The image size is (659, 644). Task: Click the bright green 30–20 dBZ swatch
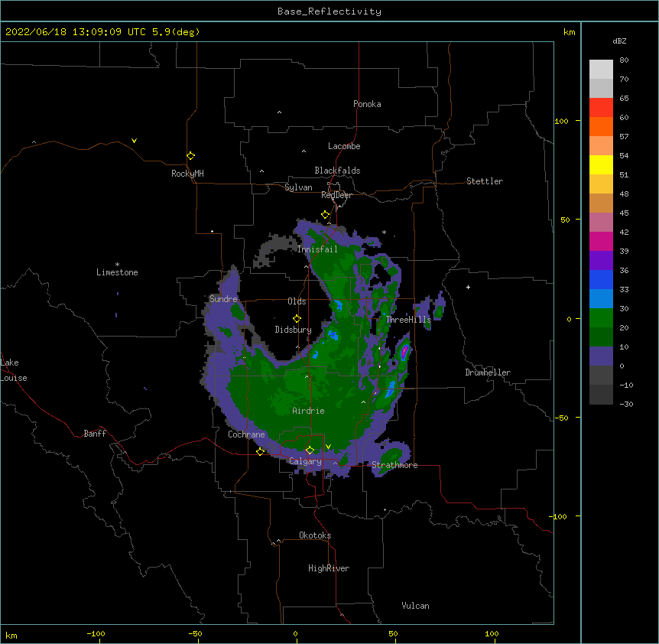601,318
